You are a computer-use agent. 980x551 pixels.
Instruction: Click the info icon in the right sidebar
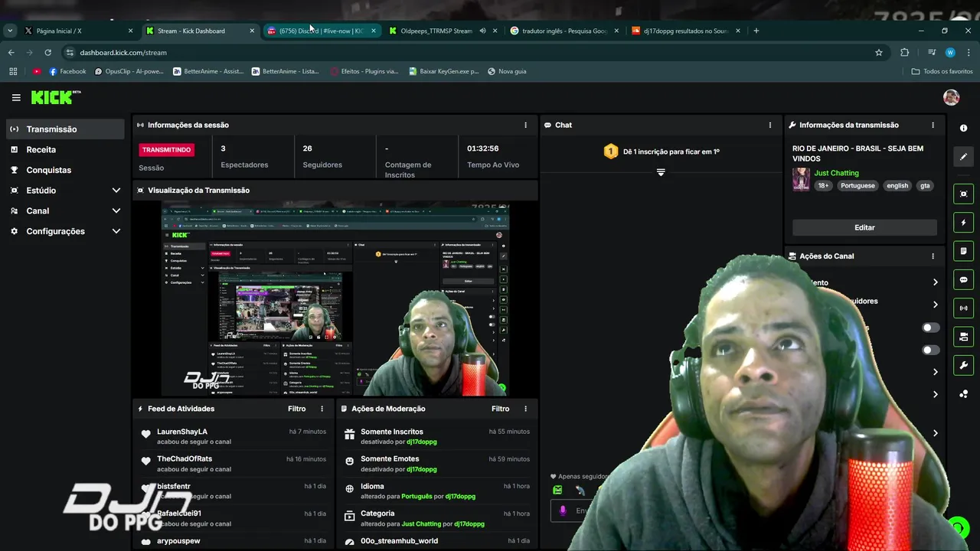coord(963,128)
